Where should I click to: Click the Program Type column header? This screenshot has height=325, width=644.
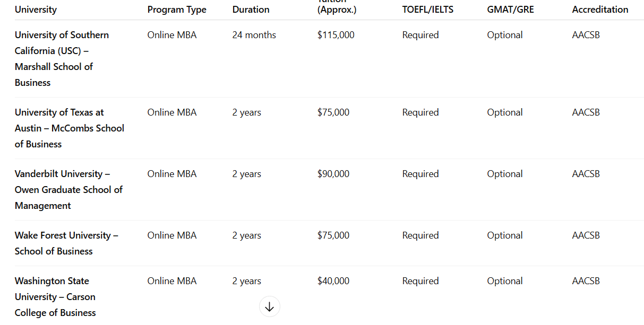tap(177, 10)
